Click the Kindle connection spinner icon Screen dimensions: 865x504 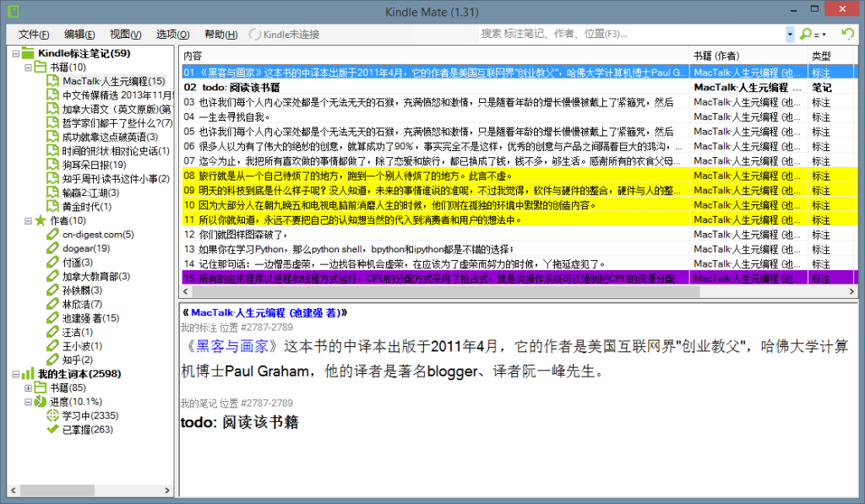click(x=254, y=34)
